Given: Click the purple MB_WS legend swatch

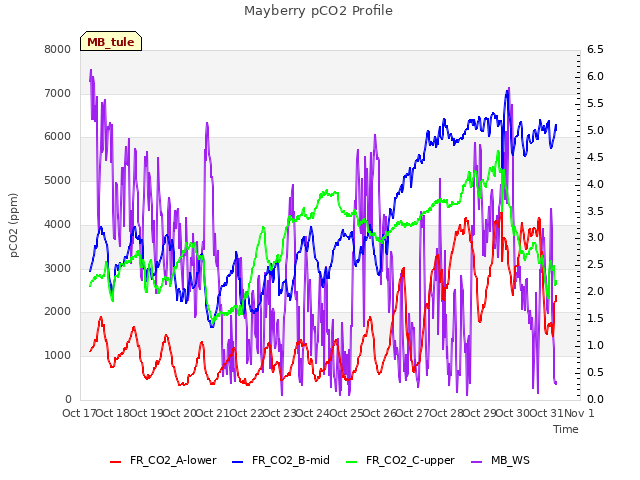Looking at the screenshot, I should [x=476, y=462].
